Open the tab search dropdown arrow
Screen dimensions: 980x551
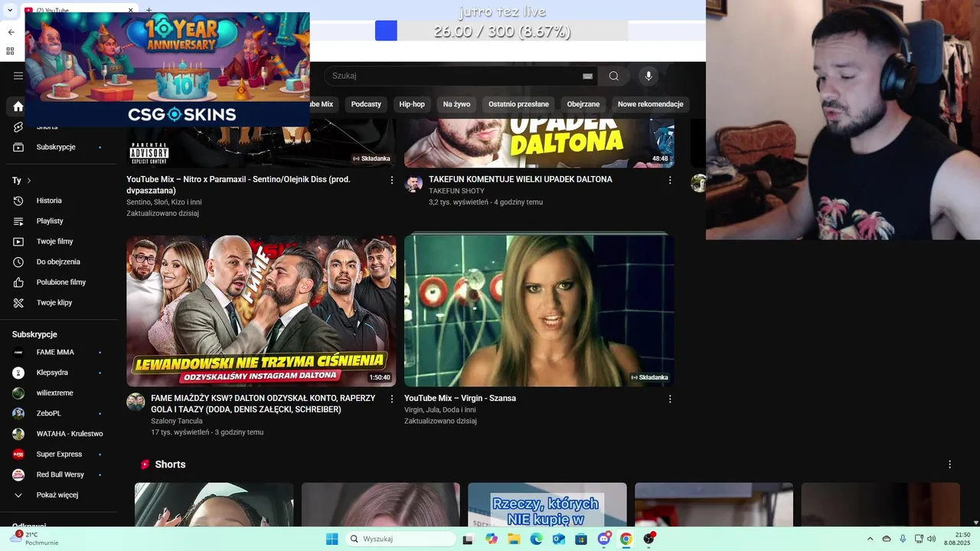tap(10, 10)
